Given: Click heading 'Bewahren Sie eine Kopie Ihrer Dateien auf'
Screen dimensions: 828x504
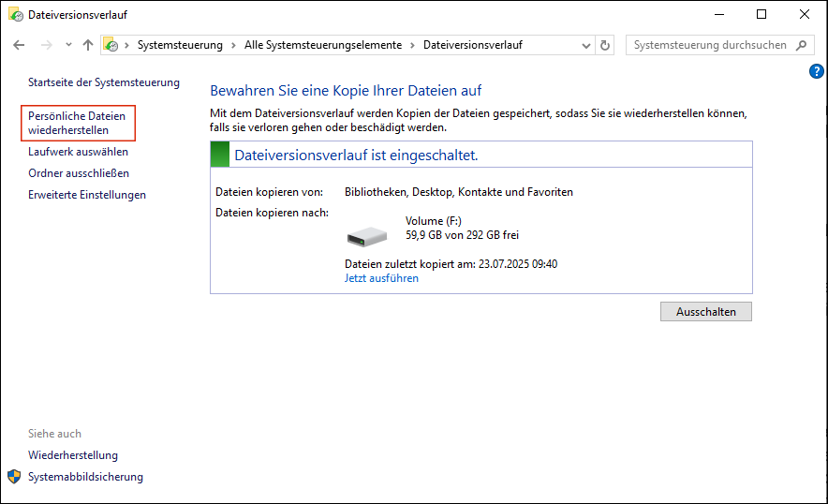Looking at the screenshot, I should [346, 90].
